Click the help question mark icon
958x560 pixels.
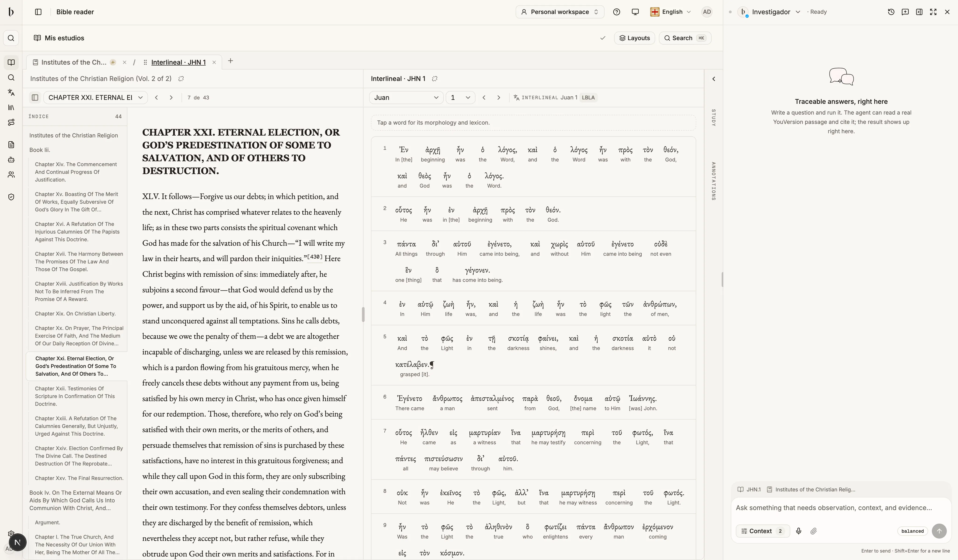(x=617, y=12)
